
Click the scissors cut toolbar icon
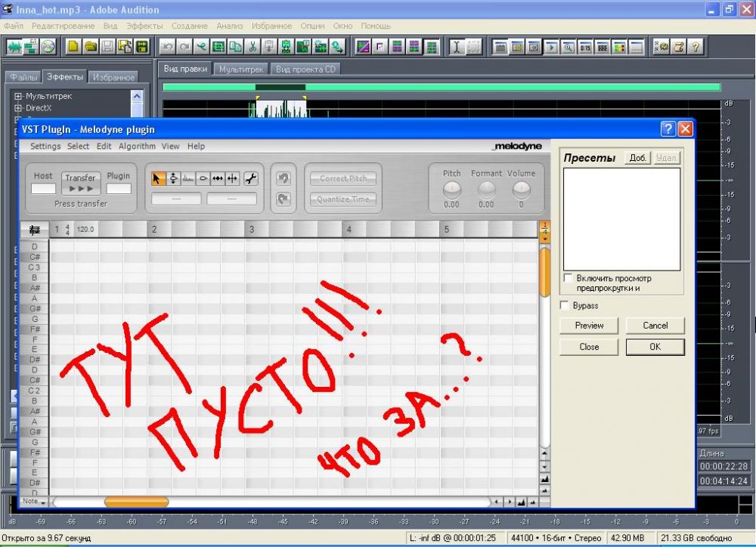pos(253,47)
